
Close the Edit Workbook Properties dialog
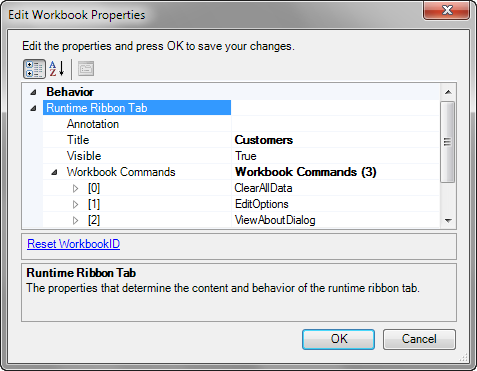[447, 10]
